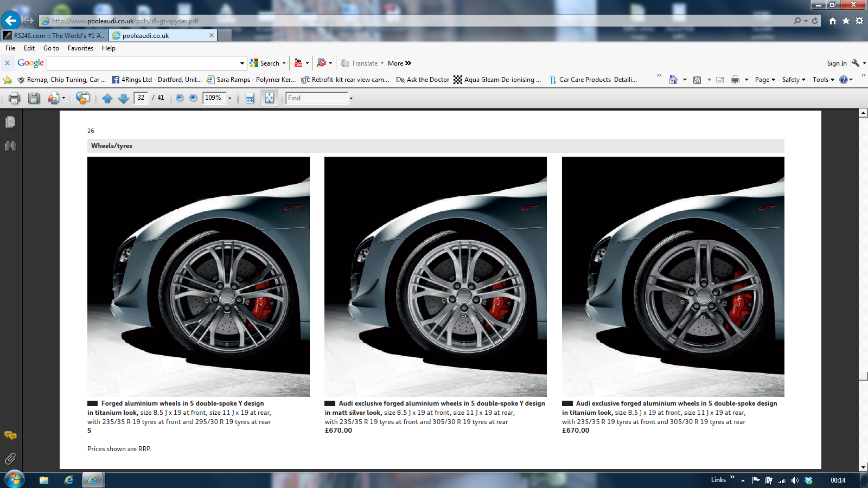Go to the next PDF page
Screen dimensions: 868x488
(124, 98)
